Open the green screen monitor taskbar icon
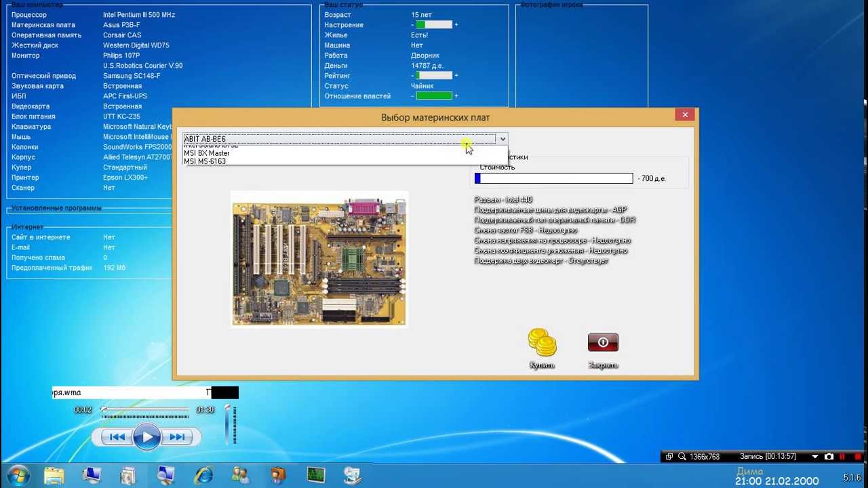 (315, 476)
